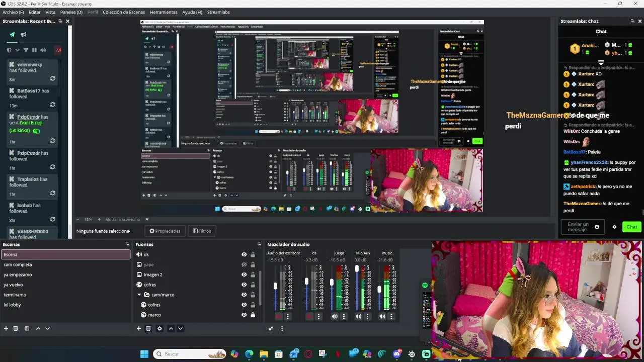
Task: Click the Streamlabs paper plane icon
Action: (12, 35)
